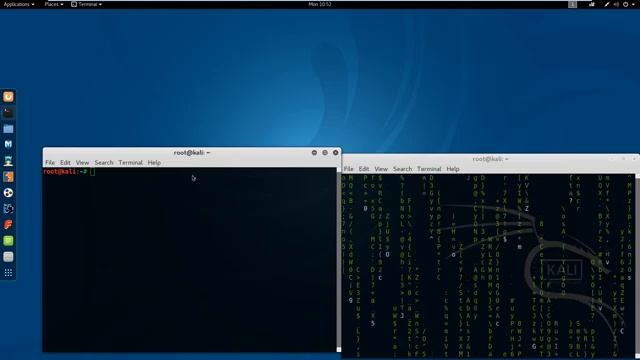Maximize the left root@kali terminal
This screenshot has width=640, height=360.
[x=325, y=153]
